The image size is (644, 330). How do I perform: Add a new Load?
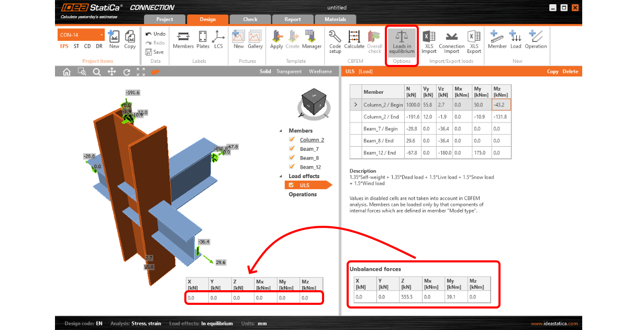516,40
